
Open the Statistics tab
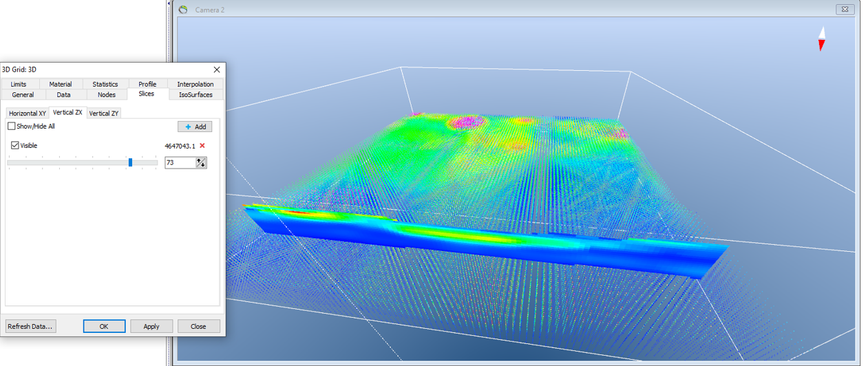(105, 84)
